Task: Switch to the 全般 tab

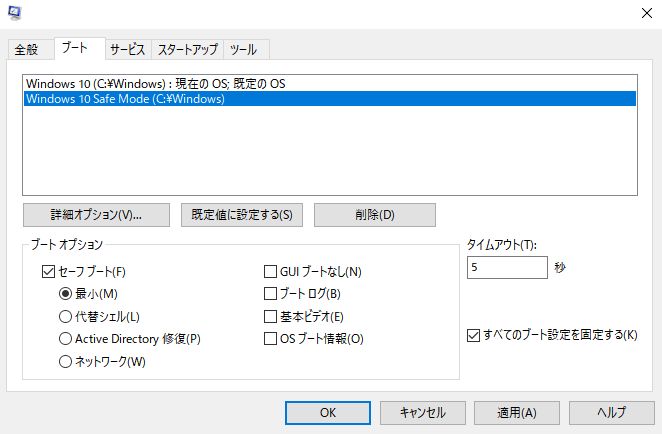Action: [26, 50]
